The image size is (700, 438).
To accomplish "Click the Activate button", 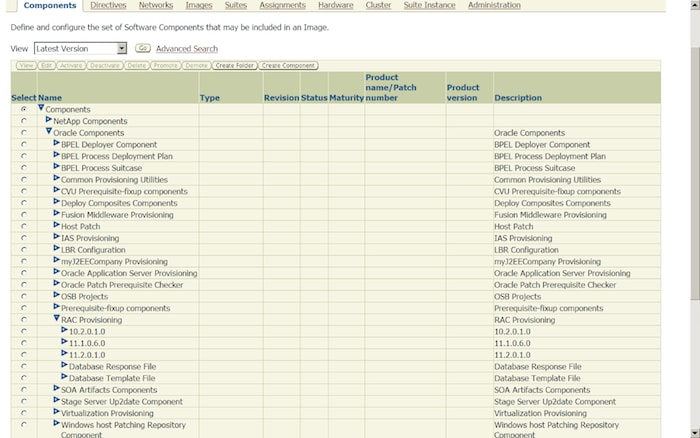I will pos(71,66).
